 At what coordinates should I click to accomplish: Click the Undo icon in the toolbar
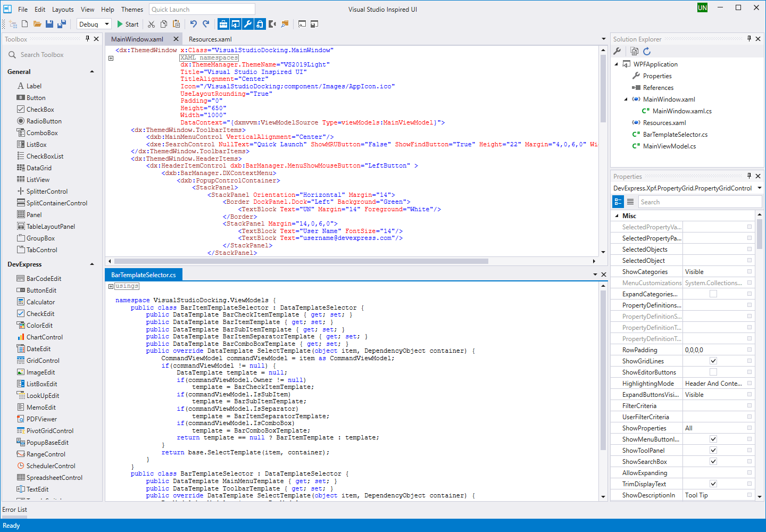click(x=193, y=24)
